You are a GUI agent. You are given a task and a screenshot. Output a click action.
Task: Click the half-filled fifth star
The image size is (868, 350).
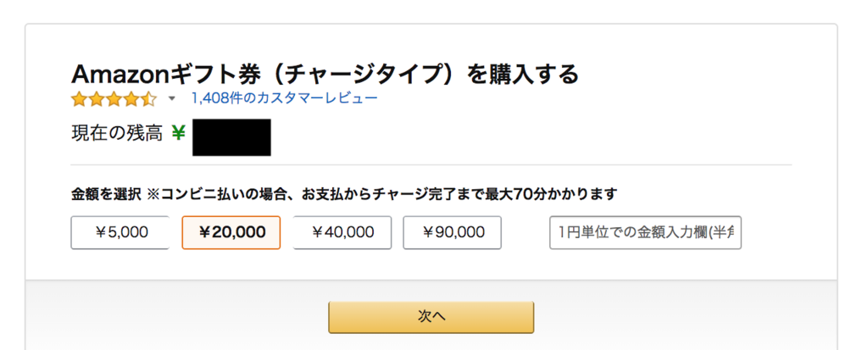coord(148,99)
